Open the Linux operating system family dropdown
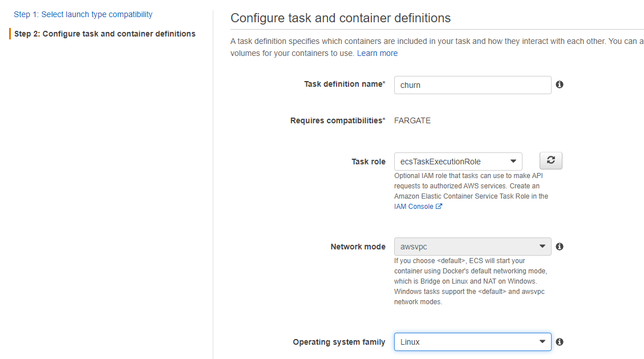Image resolution: width=644 pixels, height=359 pixels. coord(472,342)
